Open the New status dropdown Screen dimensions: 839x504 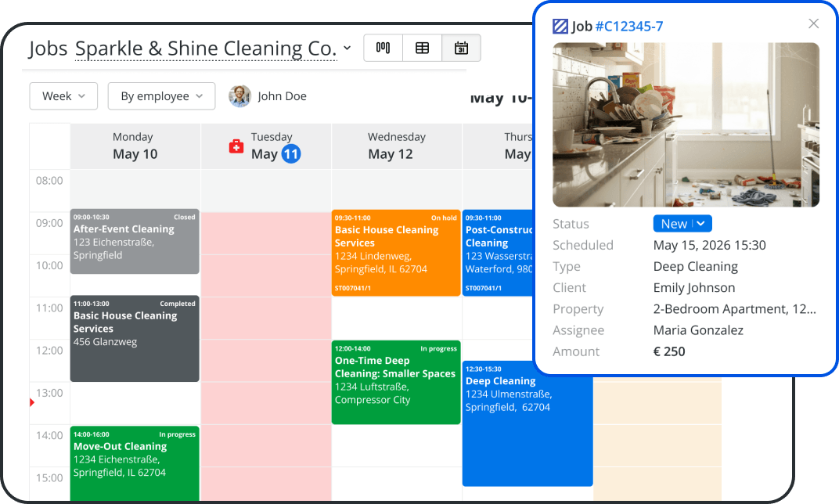click(x=682, y=224)
